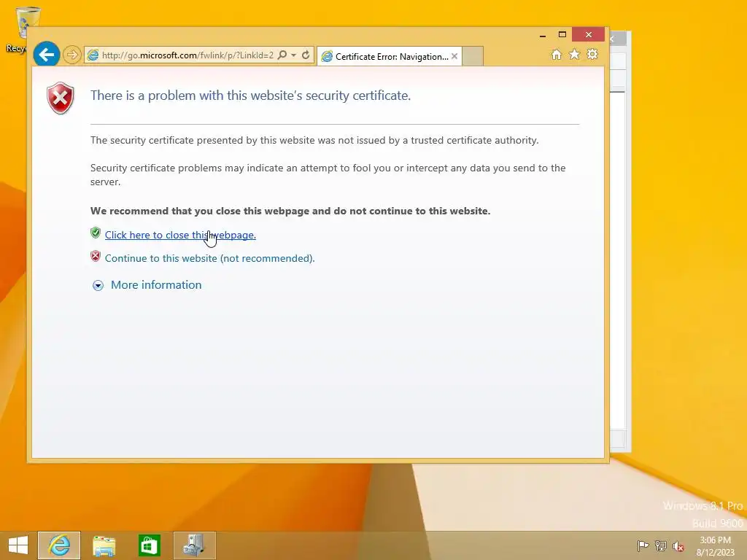747x560 pixels.
Task: Close the Certificate Error tab
Action: 454,56
